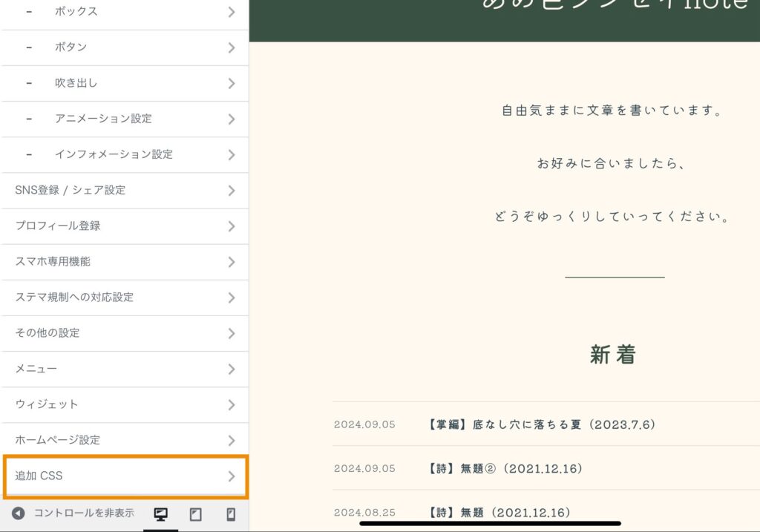Click chevron on メニュー row
760x532 pixels.
(232, 370)
